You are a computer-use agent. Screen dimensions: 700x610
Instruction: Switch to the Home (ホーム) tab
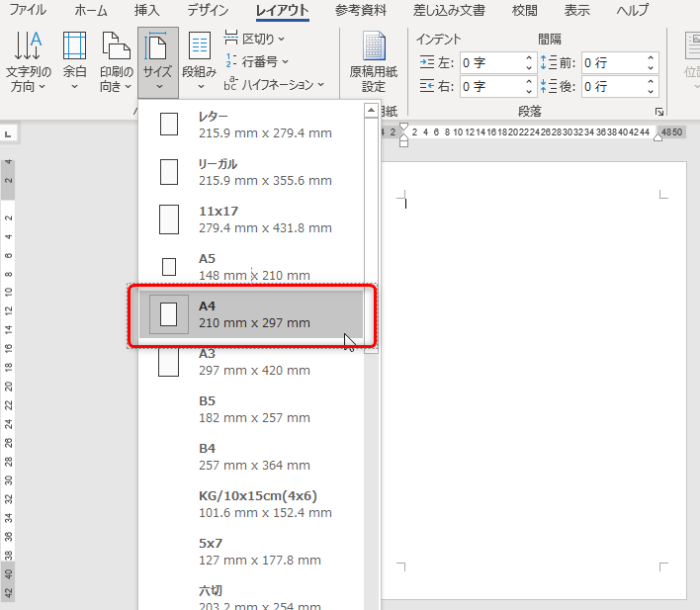[91, 10]
